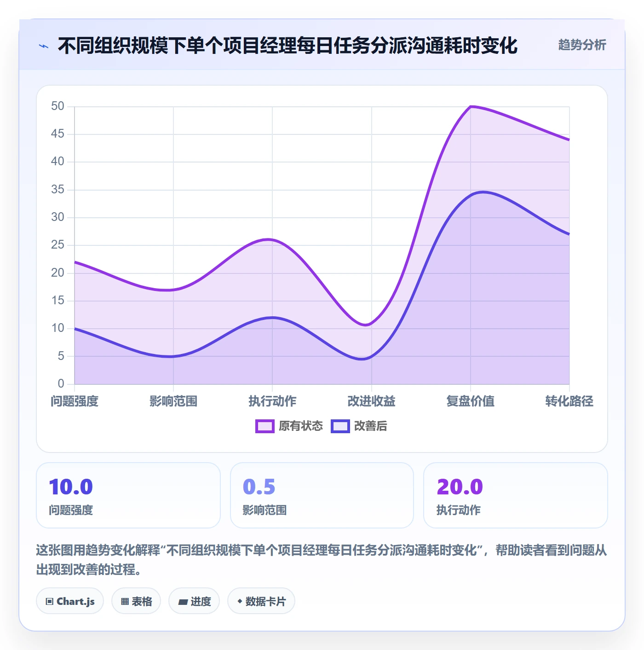The height and width of the screenshot is (650, 644).
Task: Open the 20.0 执行动作 stat card
Action: pos(516,495)
